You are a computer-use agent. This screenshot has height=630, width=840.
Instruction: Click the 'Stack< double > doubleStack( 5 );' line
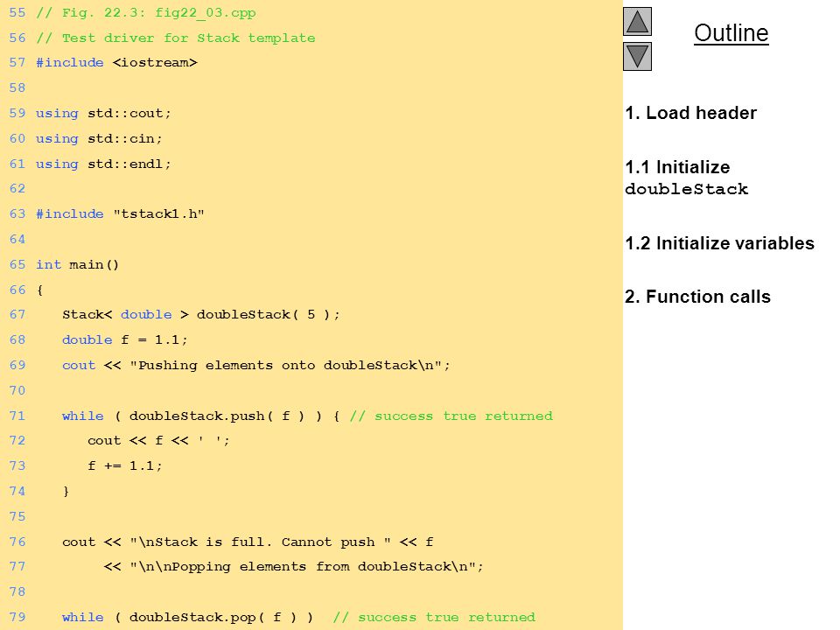(x=201, y=314)
